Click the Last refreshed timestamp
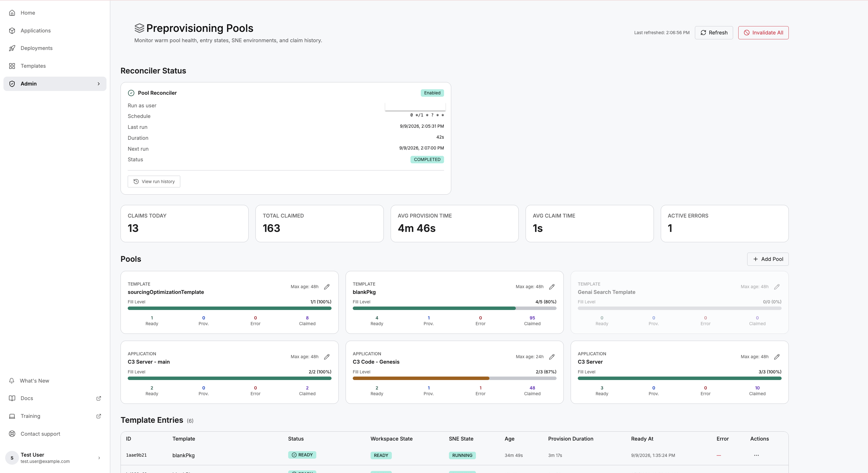This screenshot has width=868, height=473. click(661, 33)
